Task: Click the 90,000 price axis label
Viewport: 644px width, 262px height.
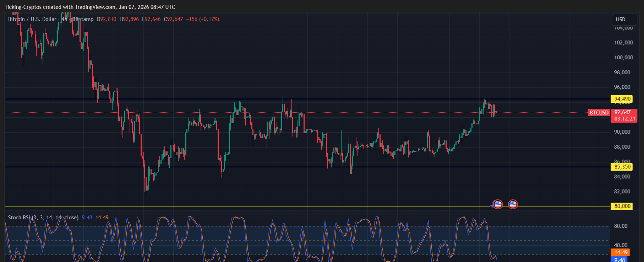Action: [622, 132]
